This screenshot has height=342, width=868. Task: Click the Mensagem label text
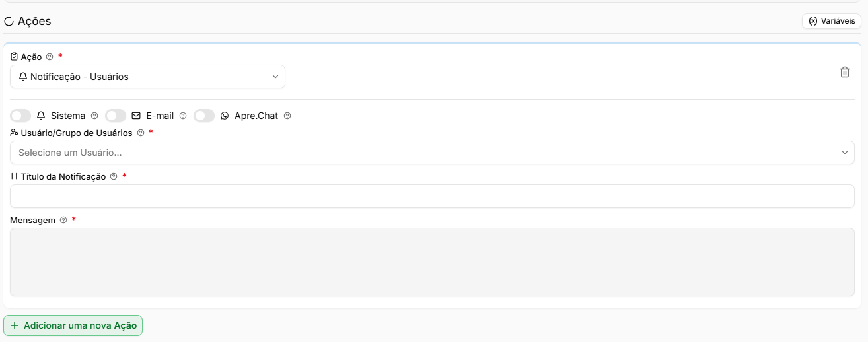32,220
